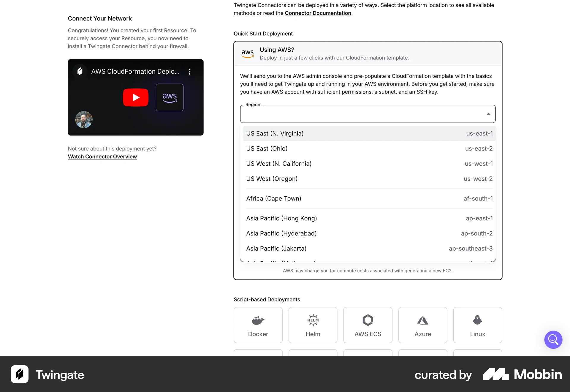Image resolution: width=570 pixels, height=392 pixels.
Task: Choose the Linux deployment script
Action: [x=477, y=325]
